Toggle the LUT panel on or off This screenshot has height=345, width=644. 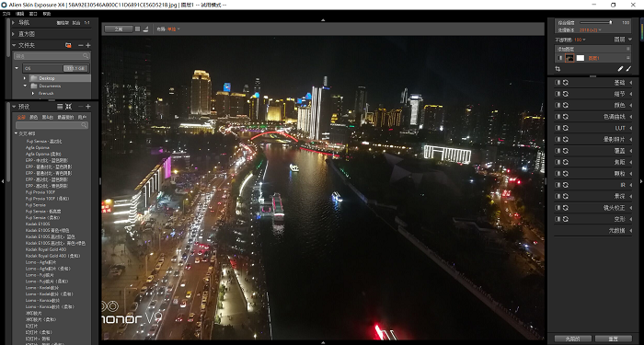(x=558, y=128)
